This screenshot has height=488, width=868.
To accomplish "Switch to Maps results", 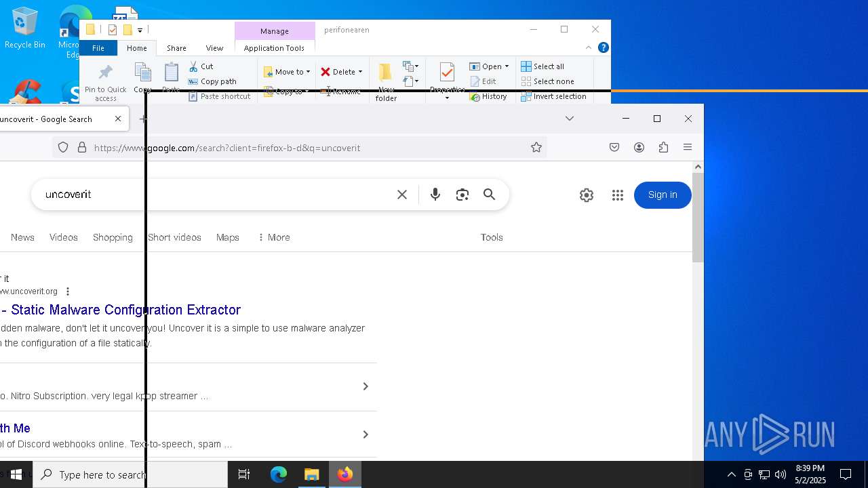I will tap(228, 237).
